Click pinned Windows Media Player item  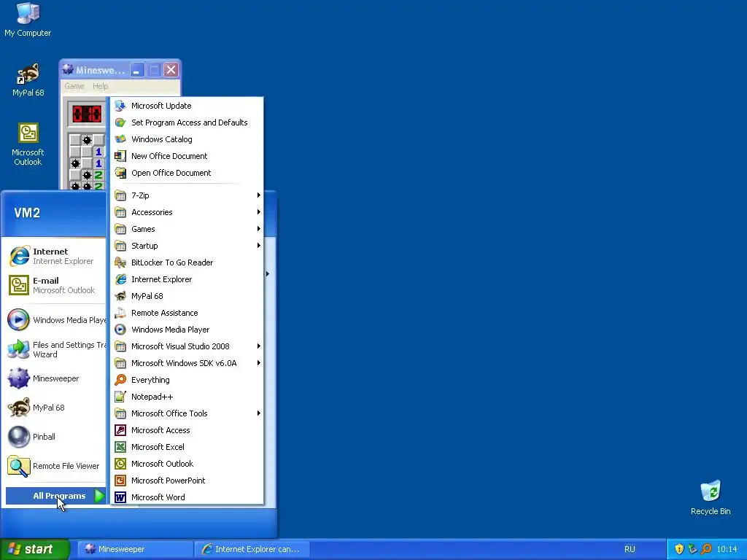[55, 320]
